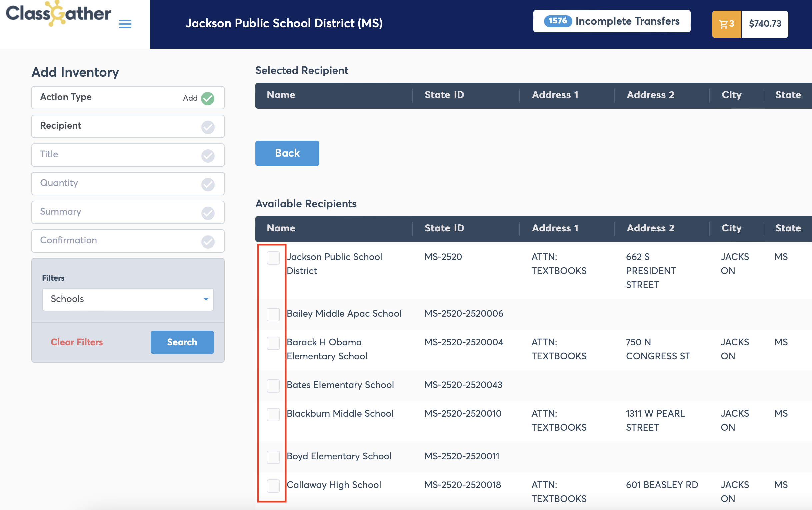Open the hamburger navigation menu
This screenshot has height=510, width=812.
click(x=125, y=24)
